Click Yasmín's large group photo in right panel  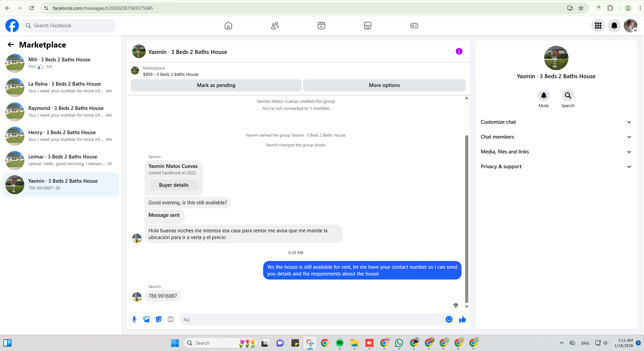[x=556, y=58]
